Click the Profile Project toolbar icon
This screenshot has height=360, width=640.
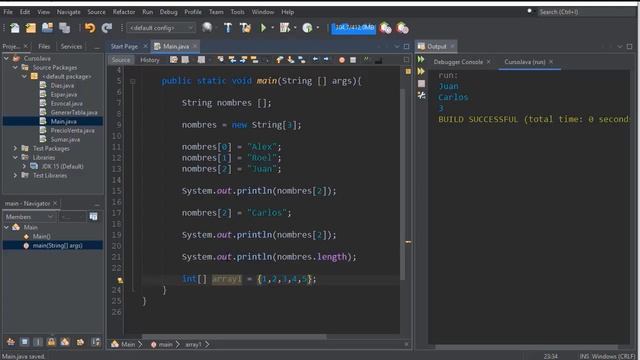pos(307,28)
